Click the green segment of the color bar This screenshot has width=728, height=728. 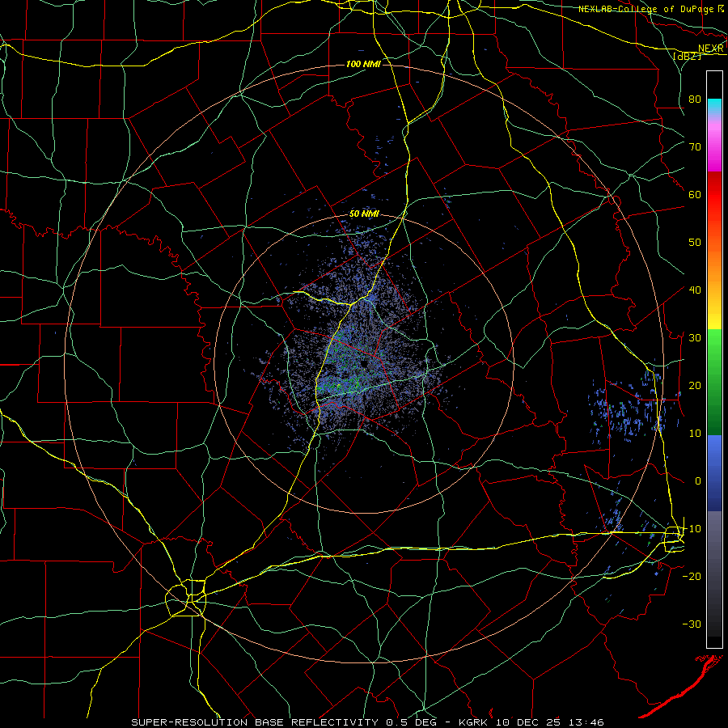pyautogui.click(x=714, y=382)
